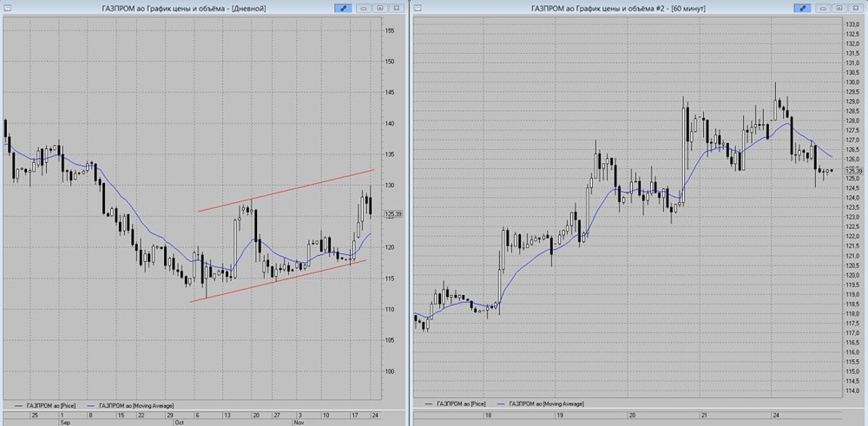This screenshot has height=426, width=868.
Task: Minimize the daily ГАЗПРОМ chart window
Action: (365, 9)
